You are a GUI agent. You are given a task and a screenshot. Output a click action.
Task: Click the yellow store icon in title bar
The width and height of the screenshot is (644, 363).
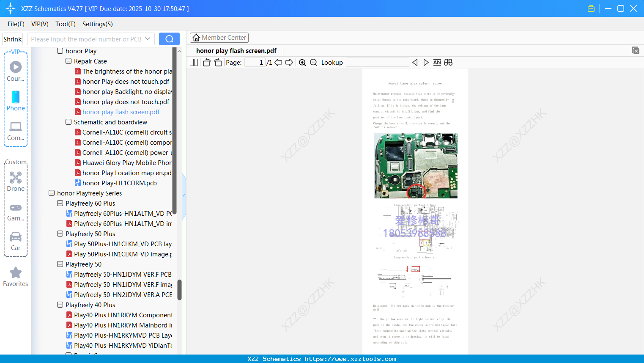click(x=591, y=8)
